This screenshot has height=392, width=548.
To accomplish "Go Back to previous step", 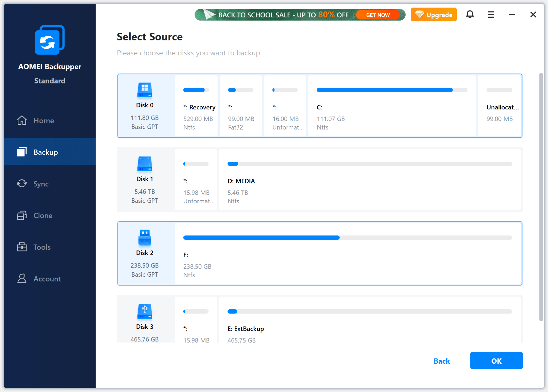I will coord(442,361).
